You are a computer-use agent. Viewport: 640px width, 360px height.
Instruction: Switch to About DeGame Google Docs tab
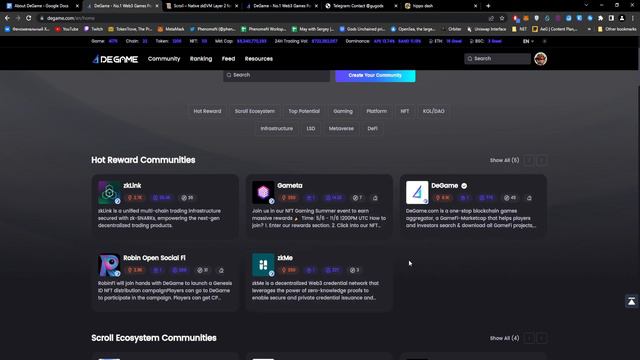click(x=41, y=6)
